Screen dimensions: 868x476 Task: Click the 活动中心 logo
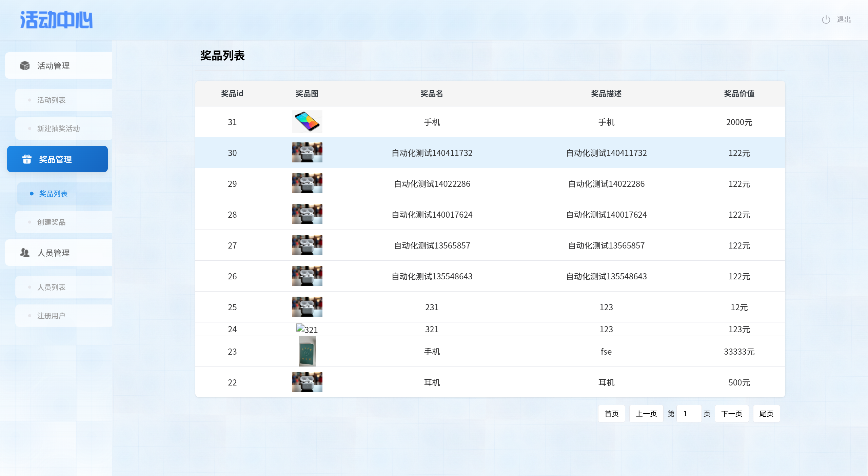tap(56, 20)
